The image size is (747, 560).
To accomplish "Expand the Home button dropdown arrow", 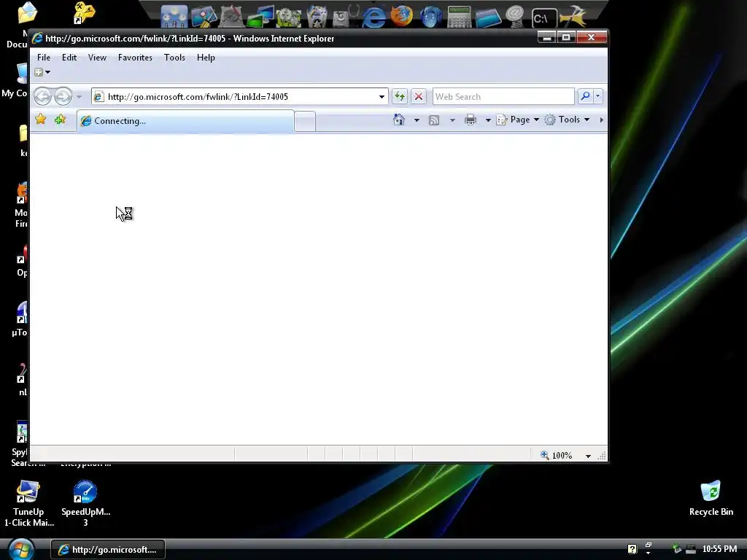I will point(417,120).
